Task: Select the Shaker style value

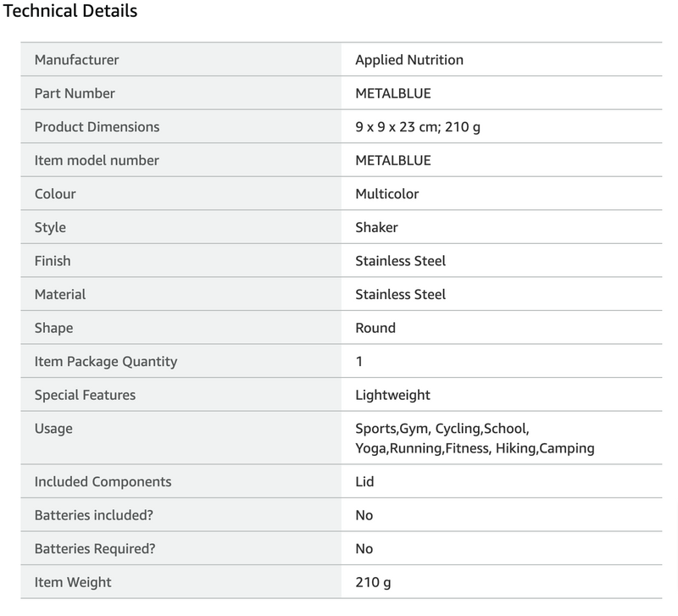Action: [376, 227]
